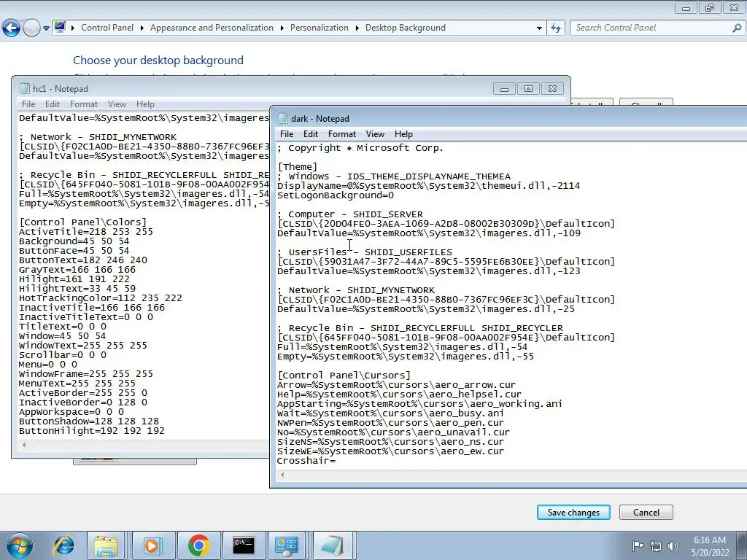Click left scroll arrow in dark Notepad
This screenshot has height=560, width=747.
click(282, 475)
